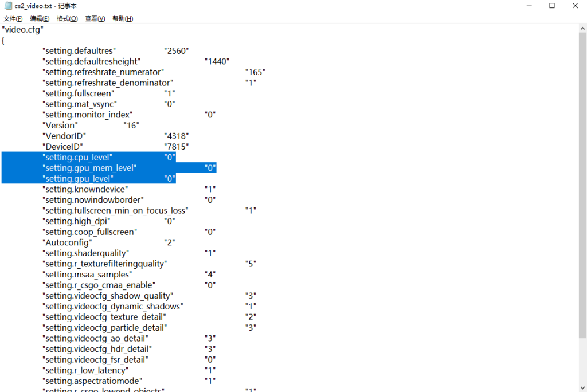Place cursor on "setting.msaa_samples" line

tap(87, 275)
